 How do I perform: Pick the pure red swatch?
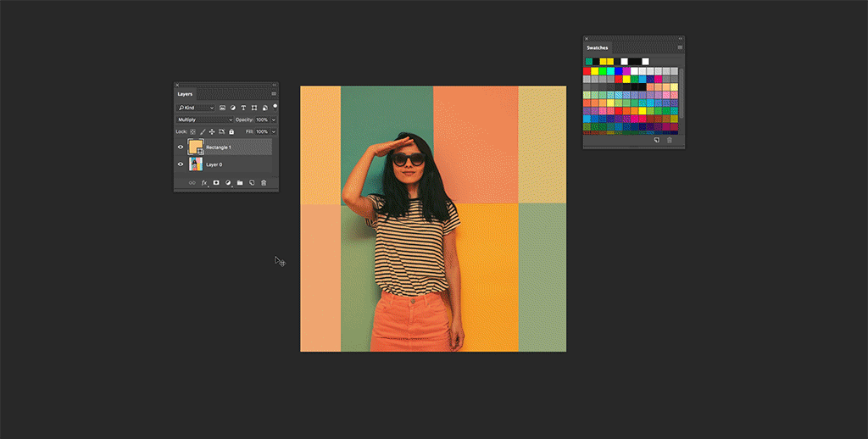[x=587, y=71]
